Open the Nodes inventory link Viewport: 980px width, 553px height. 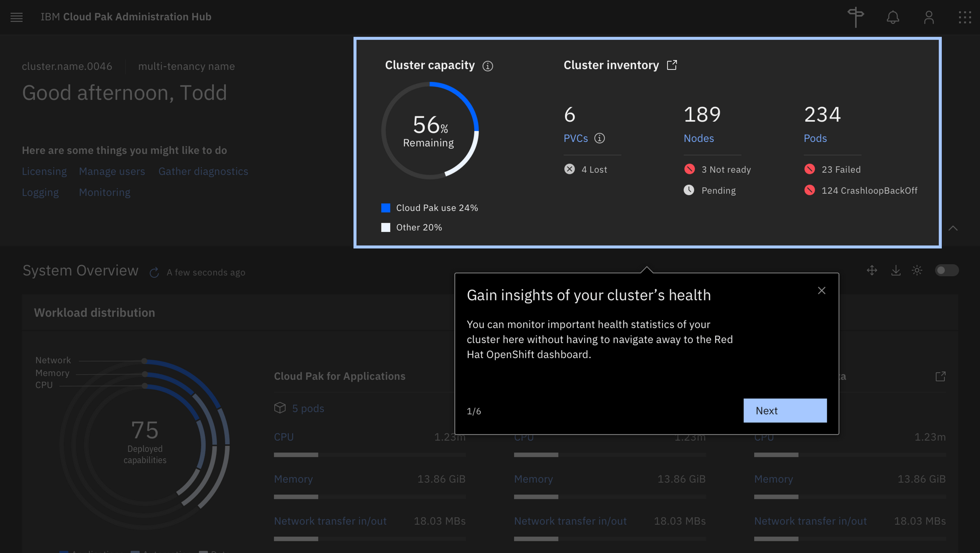698,138
